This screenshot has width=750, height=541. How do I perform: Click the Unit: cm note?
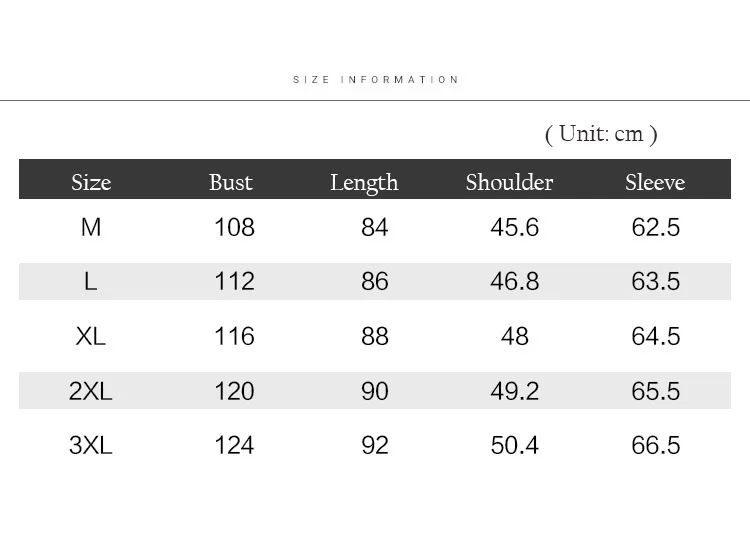(x=601, y=134)
